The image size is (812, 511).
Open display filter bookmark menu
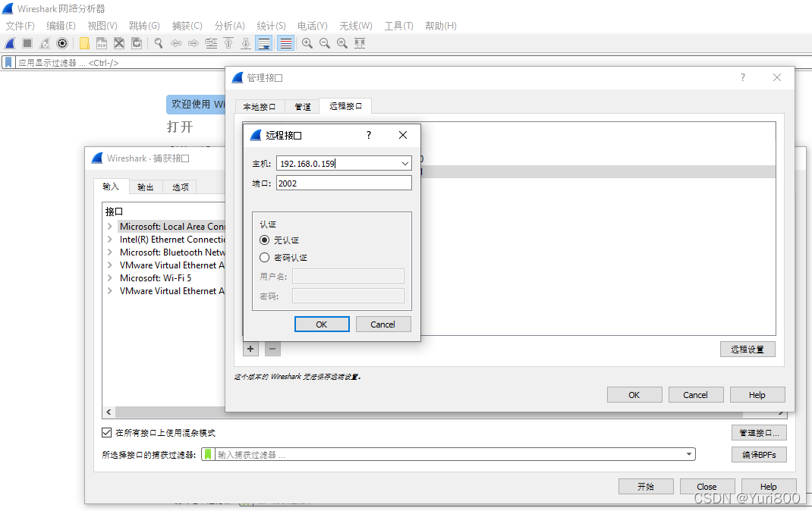[x=8, y=63]
